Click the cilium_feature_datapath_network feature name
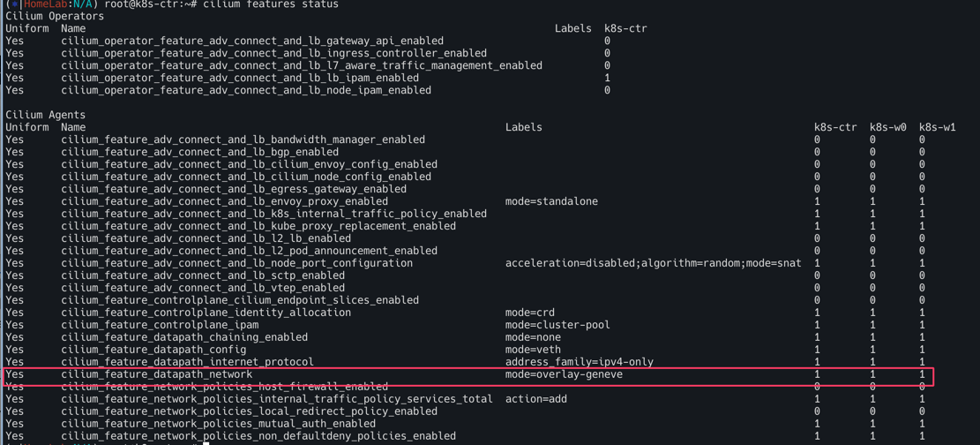Screen dimensions: 980x445 pyautogui.click(x=156, y=374)
